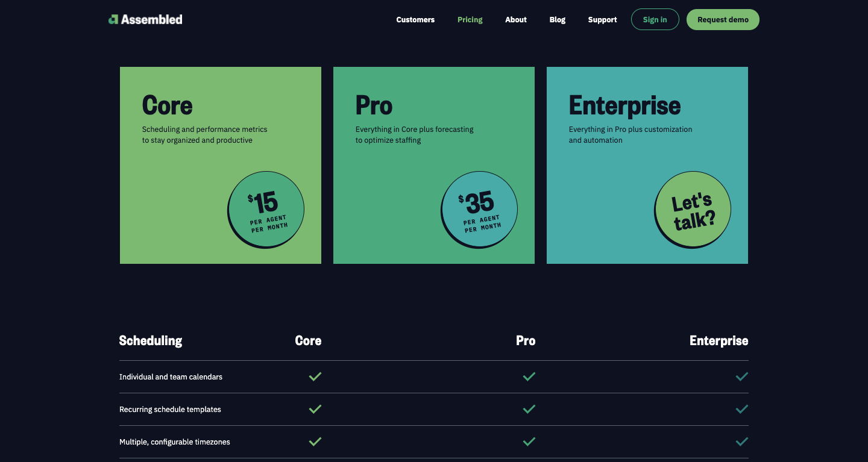The width and height of the screenshot is (868, 462).
Task: Click the Pro column header in table
Action: [526, 341]
